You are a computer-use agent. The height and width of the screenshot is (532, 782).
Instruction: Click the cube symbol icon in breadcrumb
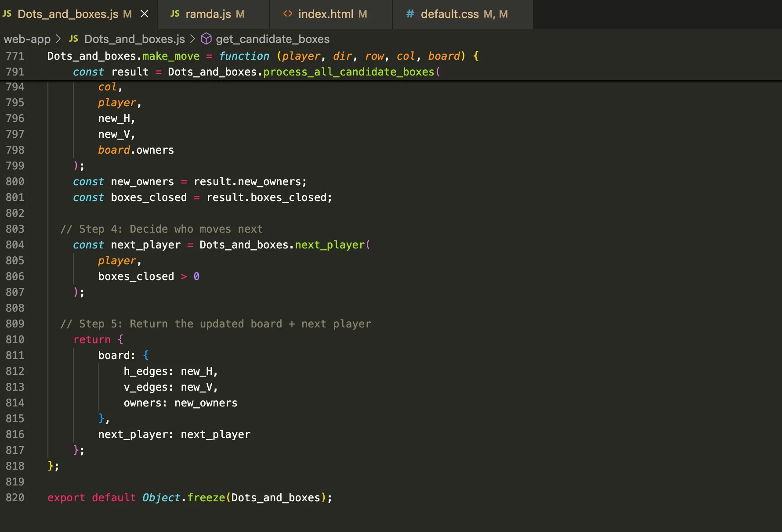(206, 39)
